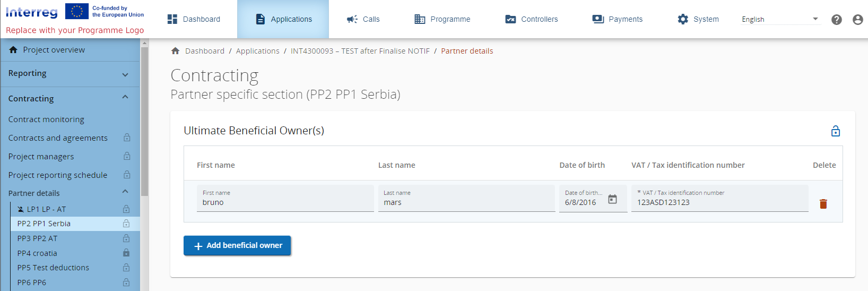The height and width of the screenshot is (291, 868).
Task: Click the lock icon beside Project reporting schedule
Action: (127, 175)
